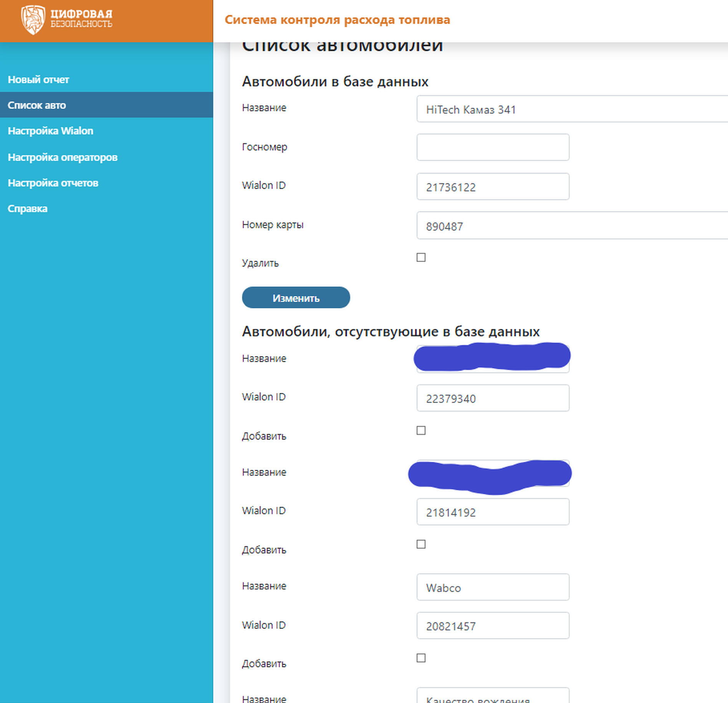728x703 pixels.
Task: Tick Добавить checkbox below Wialon ID 20821457
Action: coord(421,658)
